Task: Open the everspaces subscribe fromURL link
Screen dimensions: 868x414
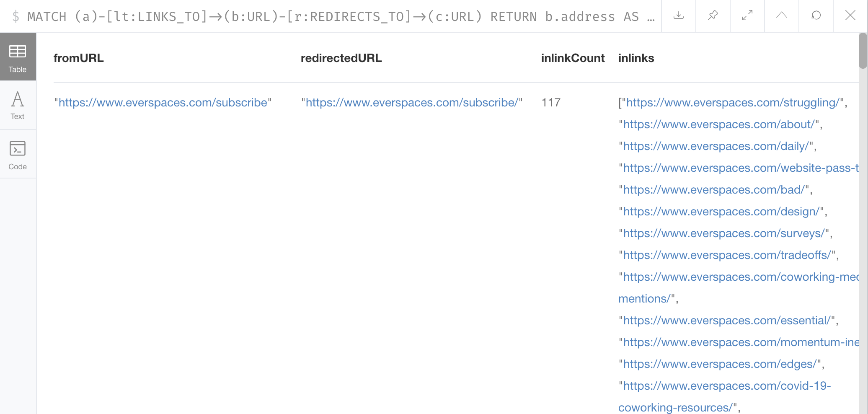Action: (x=163, y=103)
